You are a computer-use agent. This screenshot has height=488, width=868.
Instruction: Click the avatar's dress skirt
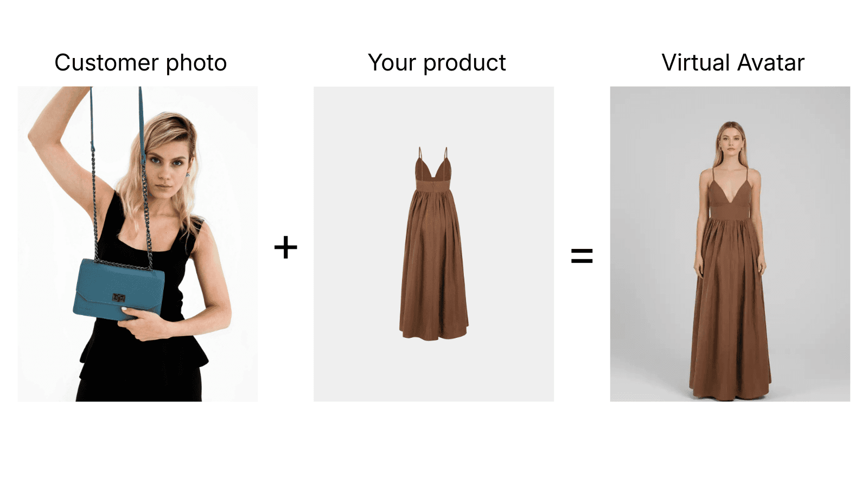[730, 309]
